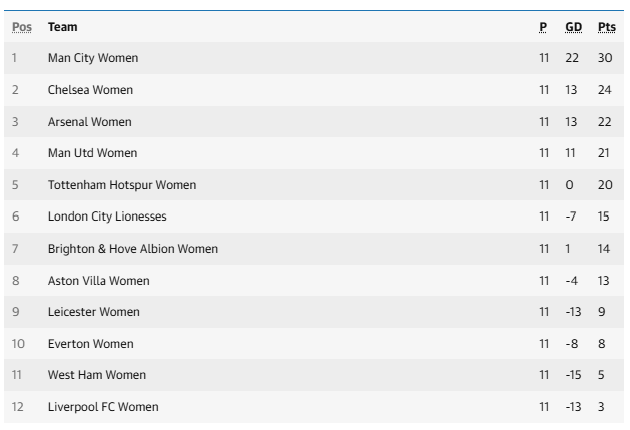The image size is (630, 430).
Task: Click the Pts column header
Action: coord(606,26)
